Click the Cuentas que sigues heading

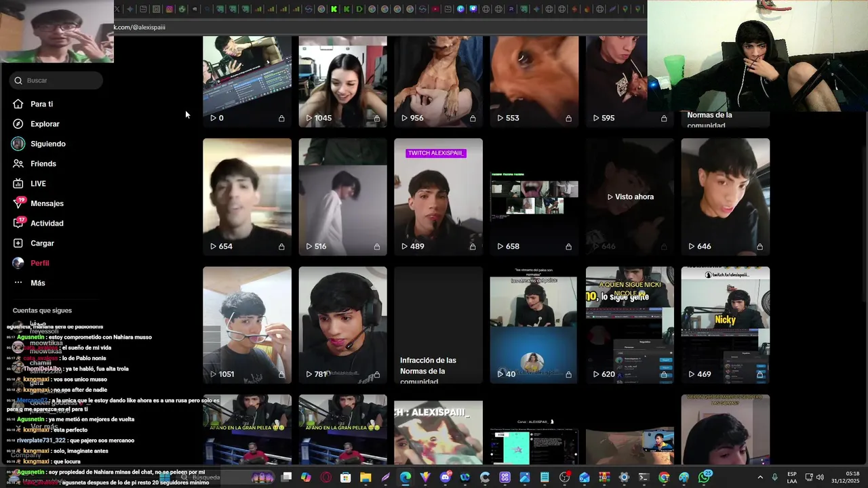[42, 310]
